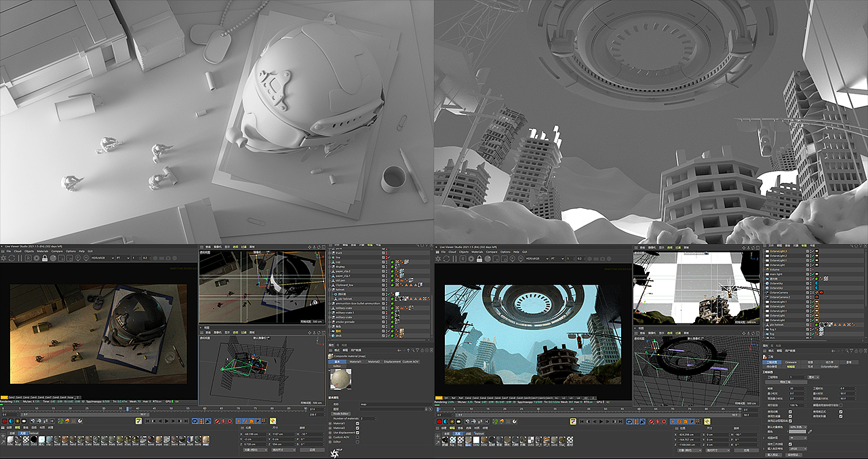Select main light in right object list
The width and height of the screenshot is (868, 459).
tap(776, 274)
